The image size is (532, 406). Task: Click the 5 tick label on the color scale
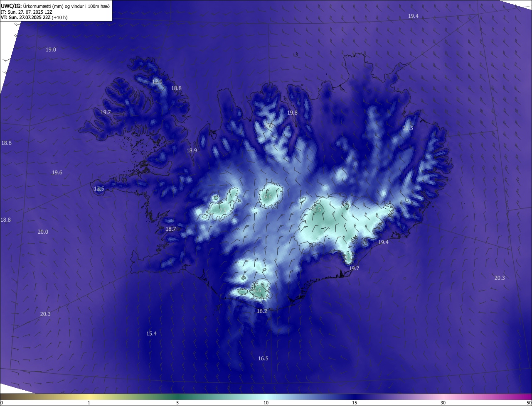point(177,403)
